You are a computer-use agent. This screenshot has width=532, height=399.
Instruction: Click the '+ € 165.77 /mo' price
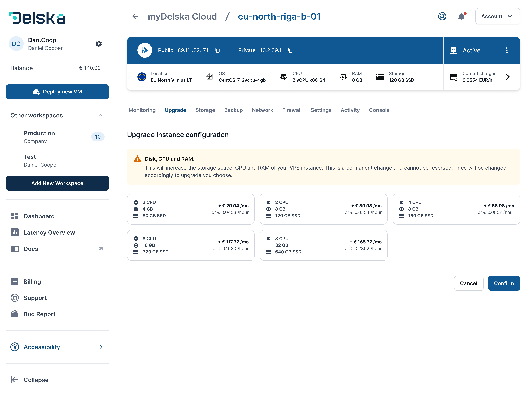tap(366, 242)
